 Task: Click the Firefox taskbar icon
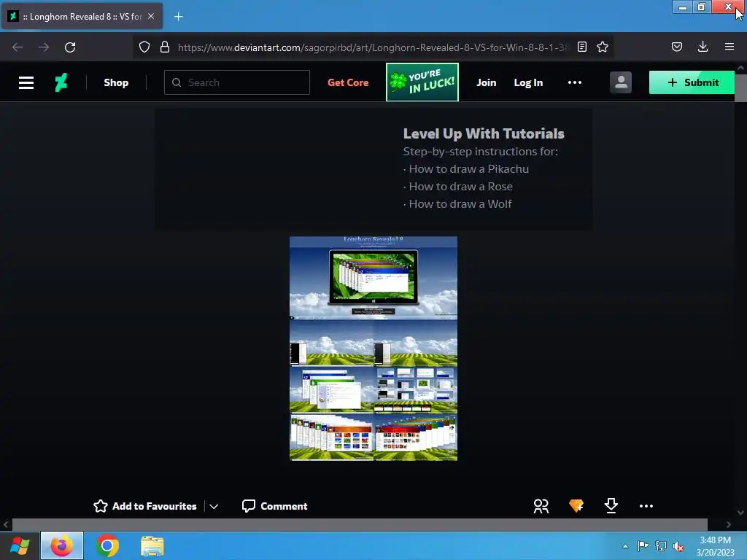tap(62, 545)
